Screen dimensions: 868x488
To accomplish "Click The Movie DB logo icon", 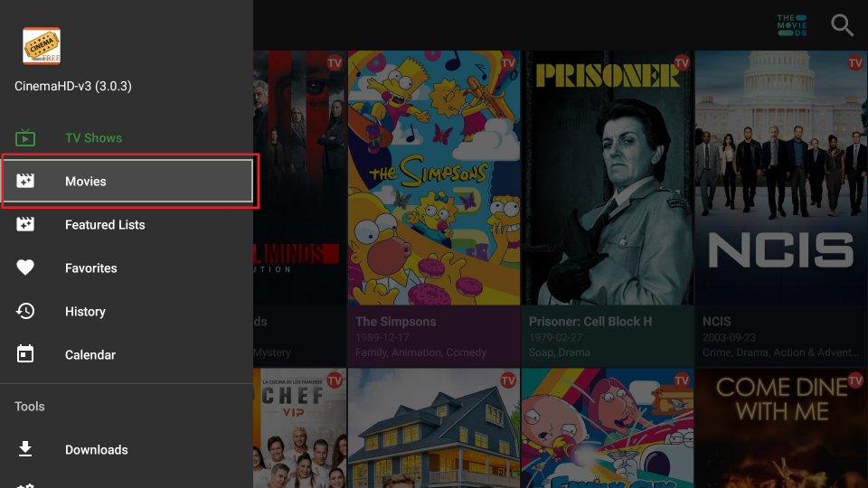I will tap(792, 25).
